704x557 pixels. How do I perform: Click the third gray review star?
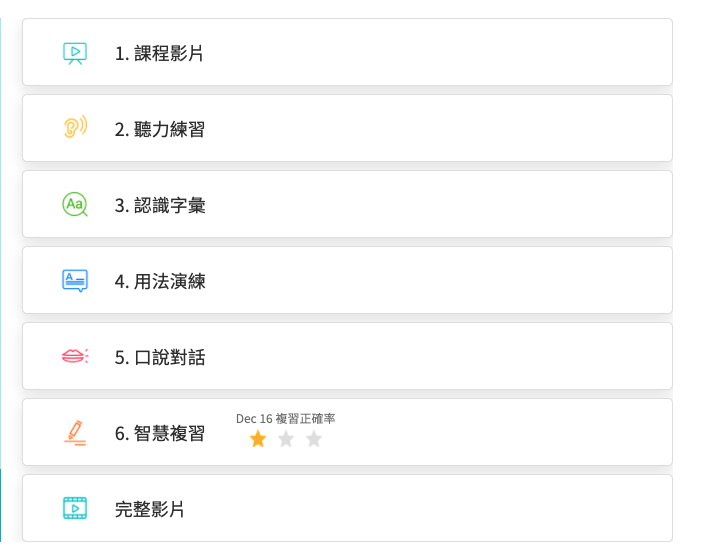coord(314,439)
